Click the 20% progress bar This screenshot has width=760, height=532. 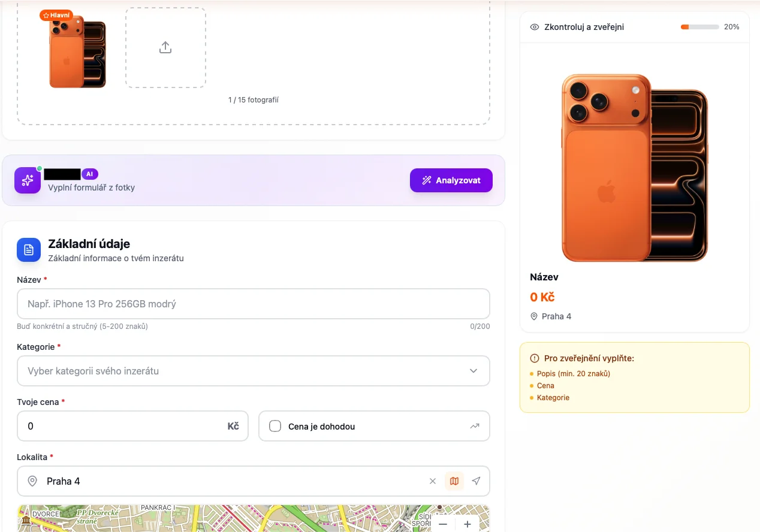(x=699, y=27)
